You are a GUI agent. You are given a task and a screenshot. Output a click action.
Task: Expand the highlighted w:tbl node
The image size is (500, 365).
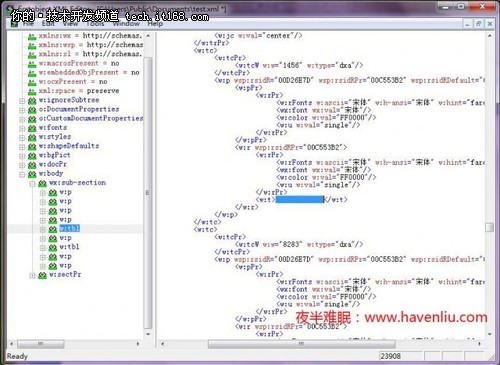click(43, 229)
